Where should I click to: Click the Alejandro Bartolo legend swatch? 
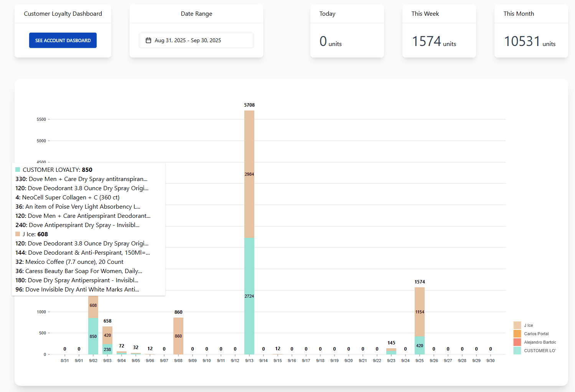point(517,342)
